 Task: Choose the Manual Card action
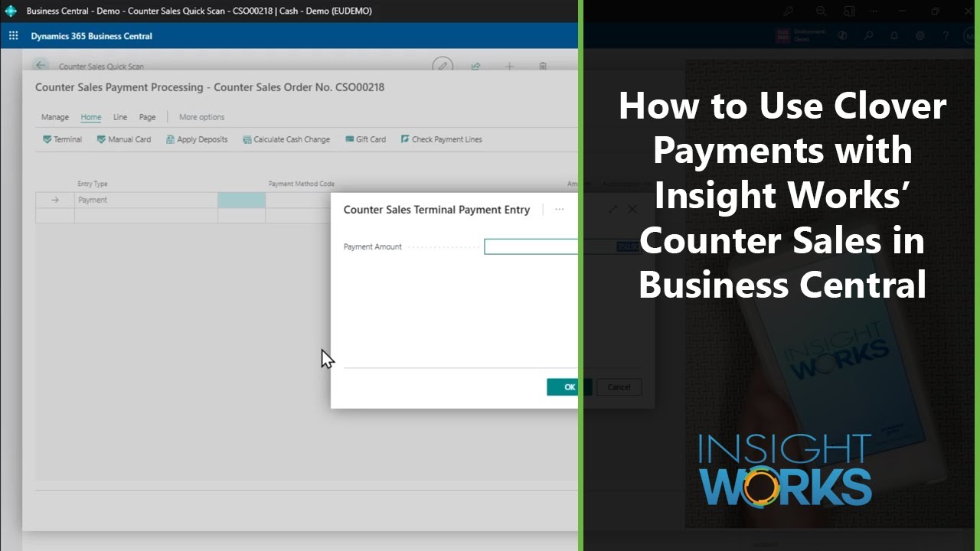point(124,139)
